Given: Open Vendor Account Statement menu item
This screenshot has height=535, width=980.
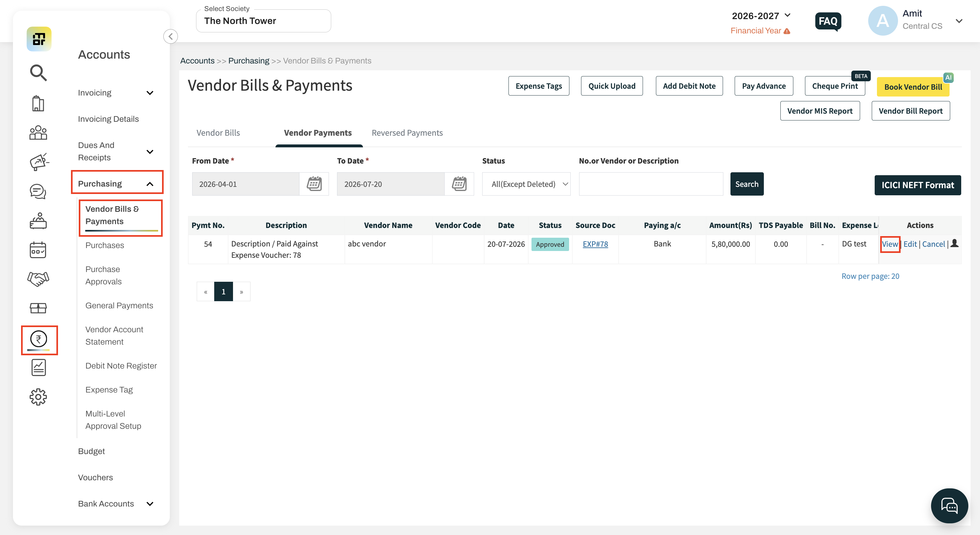Looking at the screenshot, I should click(x=114, y=336).
